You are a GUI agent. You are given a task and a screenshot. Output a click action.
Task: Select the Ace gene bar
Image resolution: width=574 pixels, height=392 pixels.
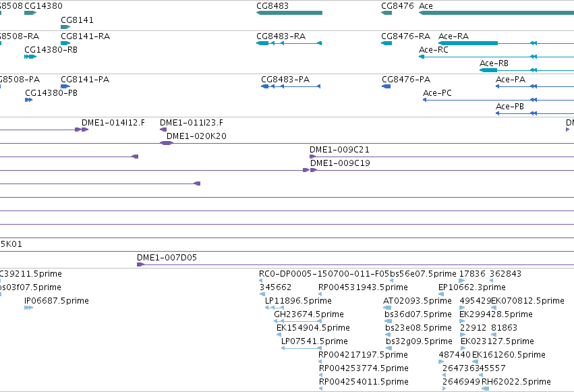click(x=496, y=13)
